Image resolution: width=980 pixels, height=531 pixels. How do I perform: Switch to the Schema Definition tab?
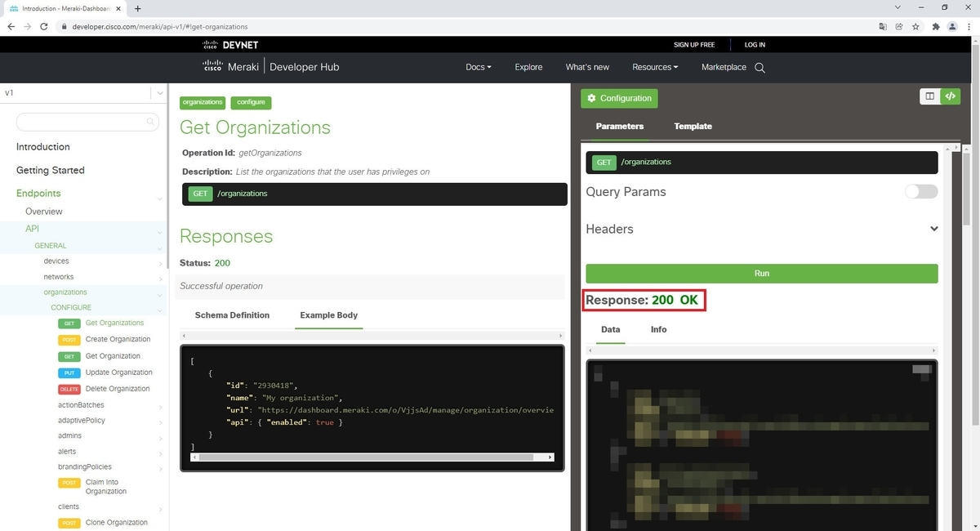232,315
